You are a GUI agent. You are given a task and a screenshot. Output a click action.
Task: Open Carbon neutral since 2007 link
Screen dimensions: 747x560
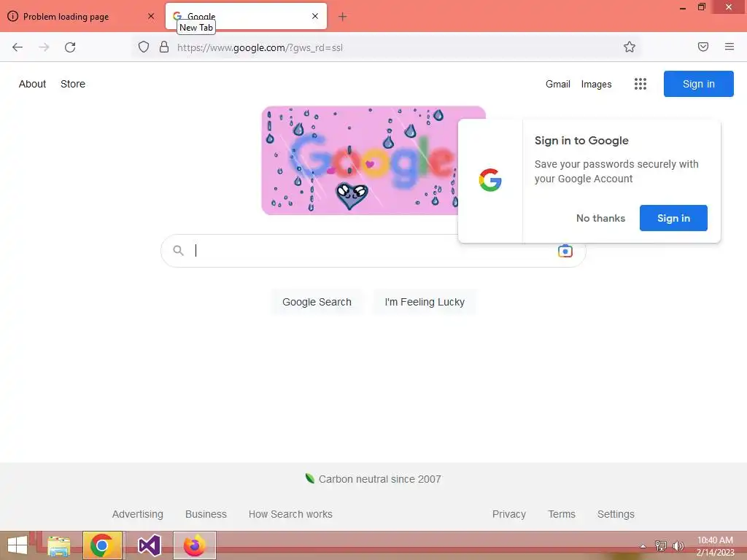[x=379, y=479]
